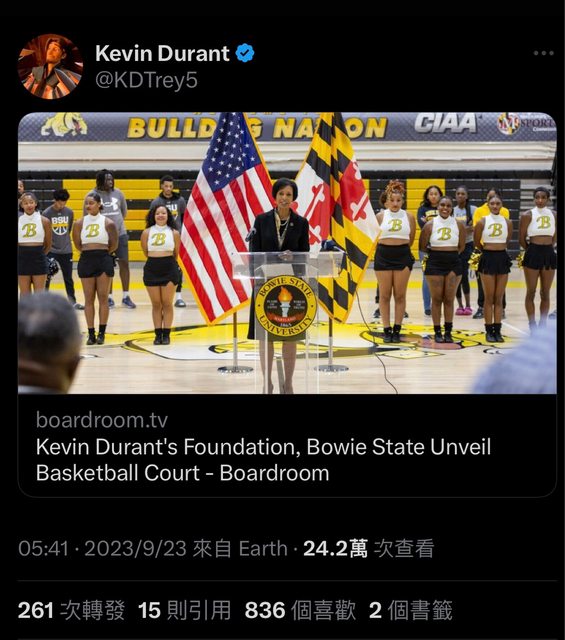Open the 2 個書籤 bookmarks count
The width and height of the screenshot is (565, 640).
pos(411,611)
